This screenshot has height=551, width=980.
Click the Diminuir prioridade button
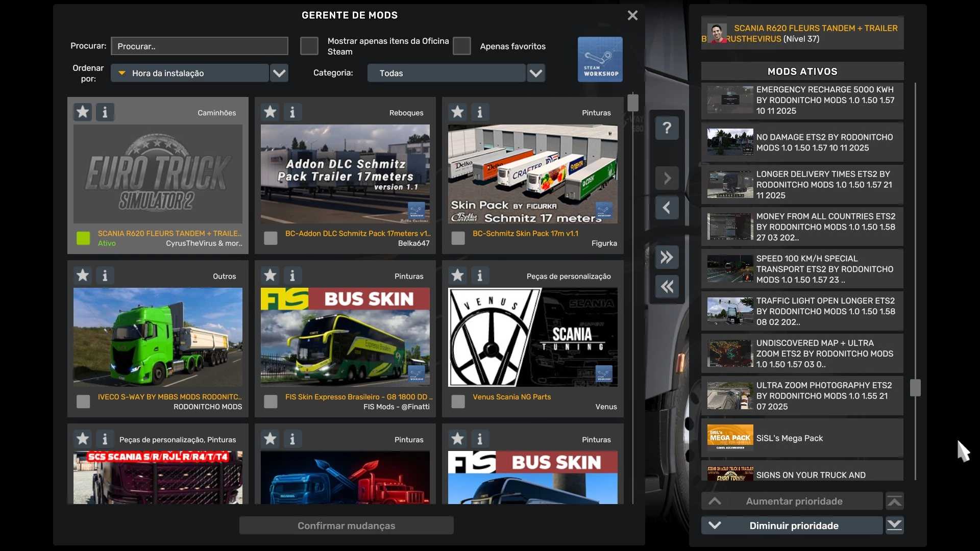(x=792, y=525)
